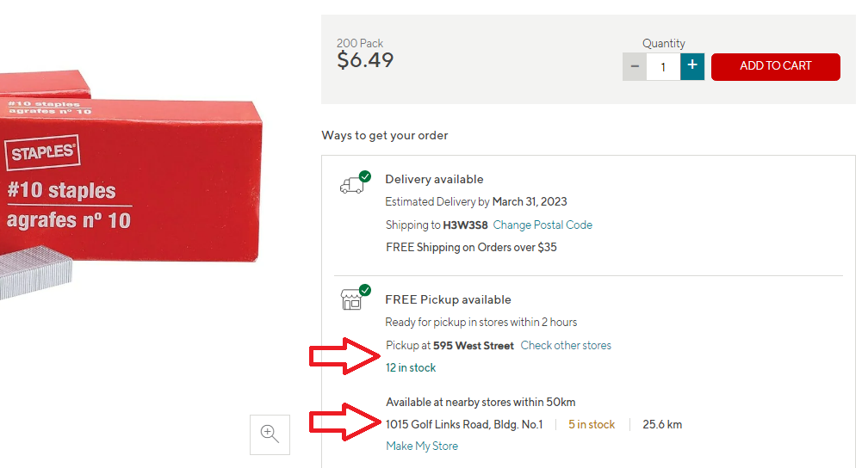Increase quantity with the plus button
Image resolution: width=868 pixels, height=468 pixels.
tap(692, 66)
